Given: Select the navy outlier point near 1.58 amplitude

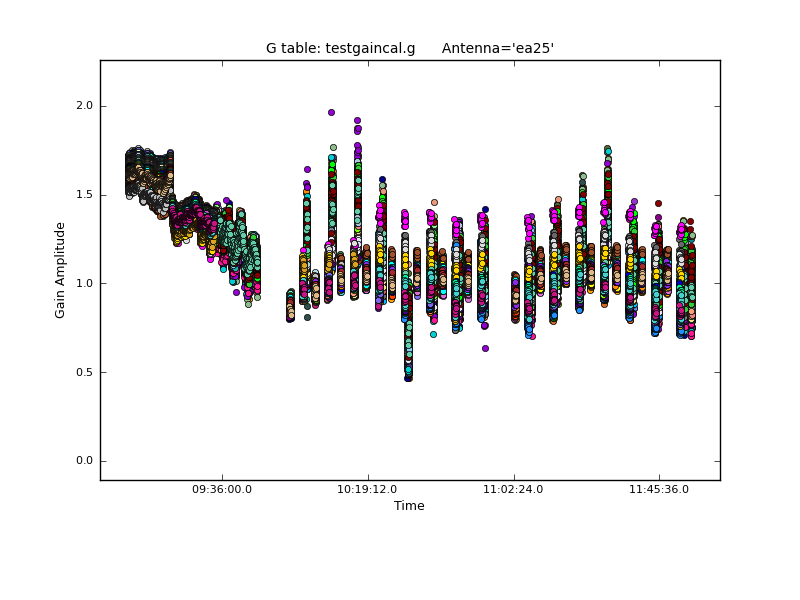Looking at the screenshot, I should point(382,180).
